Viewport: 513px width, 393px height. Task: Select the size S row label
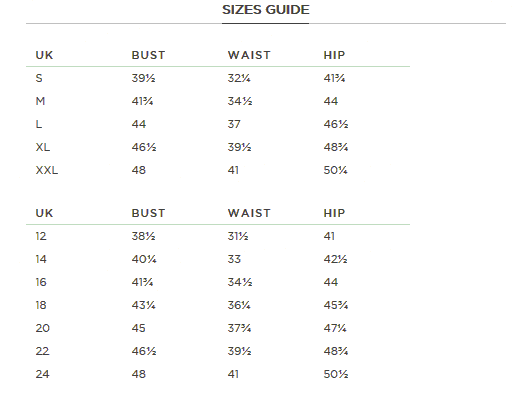click(39, 78)
